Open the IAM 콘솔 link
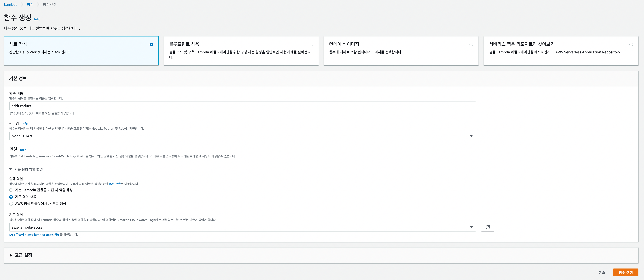644x280 pixels. (114, 184)
